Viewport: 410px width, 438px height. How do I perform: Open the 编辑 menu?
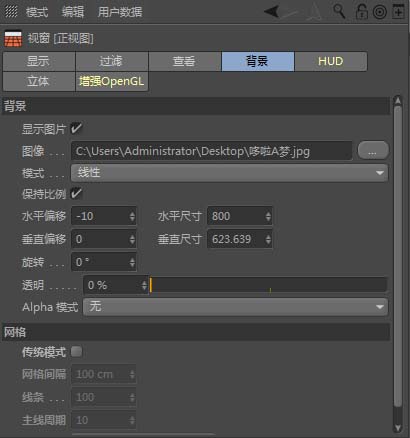[73, 12]
